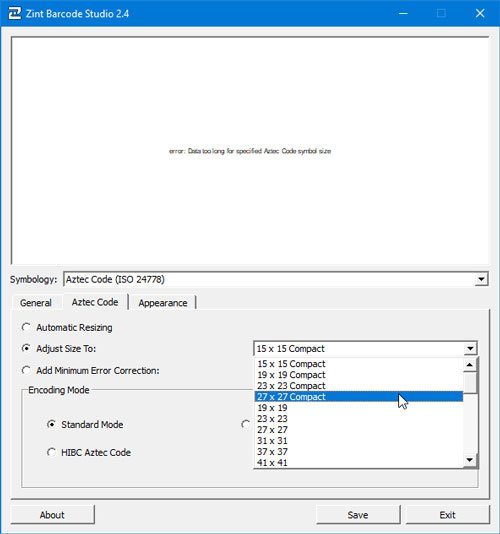500x534 pixels.
Task: Pick the 31 x 31 size entry
Action: point(359,441)
